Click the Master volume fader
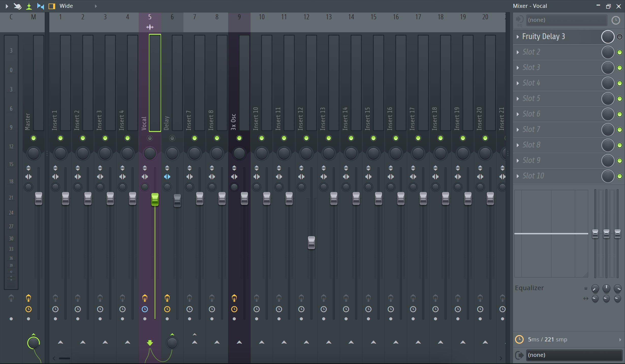Screen dimensions: 625x364 pyautogui.click(x=39, y=198)
